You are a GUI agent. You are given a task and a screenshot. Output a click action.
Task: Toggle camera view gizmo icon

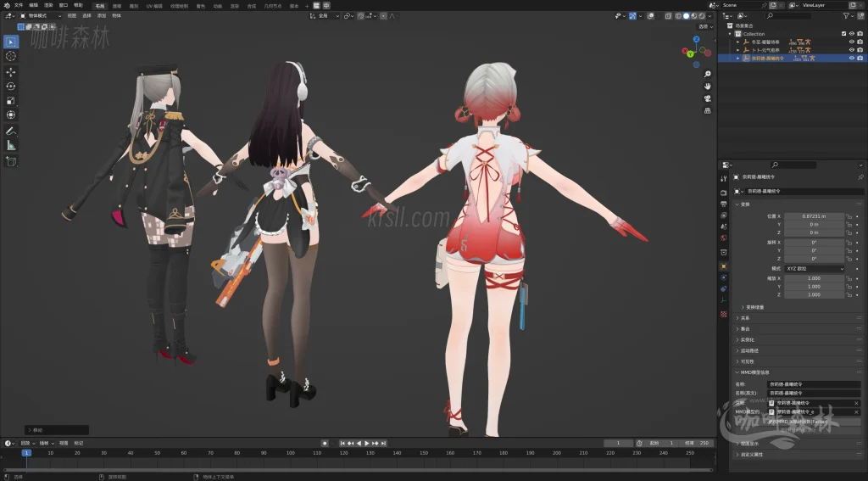tap(708, 98)
